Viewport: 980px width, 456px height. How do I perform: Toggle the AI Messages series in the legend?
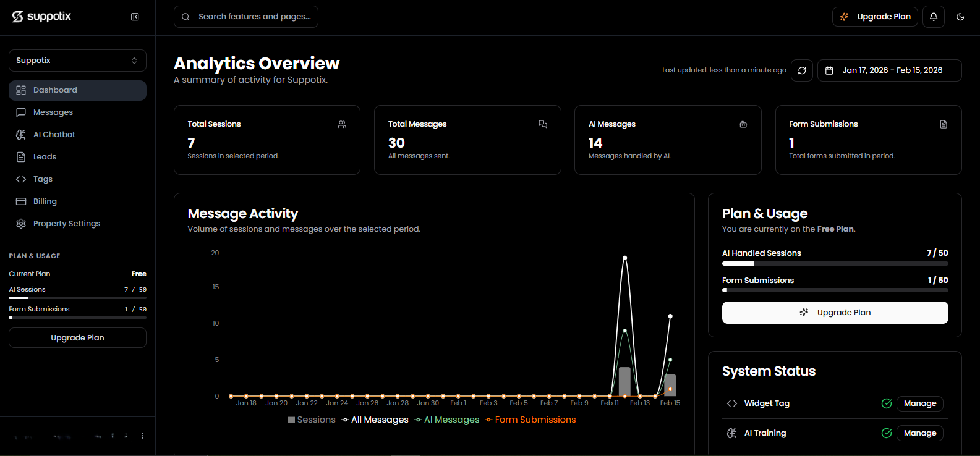[x=447, y=420]
